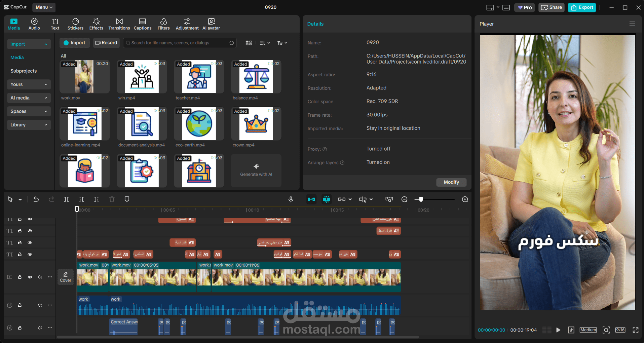This screenshot has width=644, height=343.
Task: Toggle lock on the work audio track
Action: pos(20,305)
